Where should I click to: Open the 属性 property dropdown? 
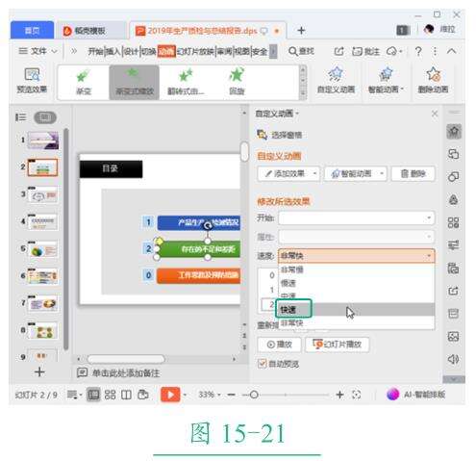[x=356, y=237]
